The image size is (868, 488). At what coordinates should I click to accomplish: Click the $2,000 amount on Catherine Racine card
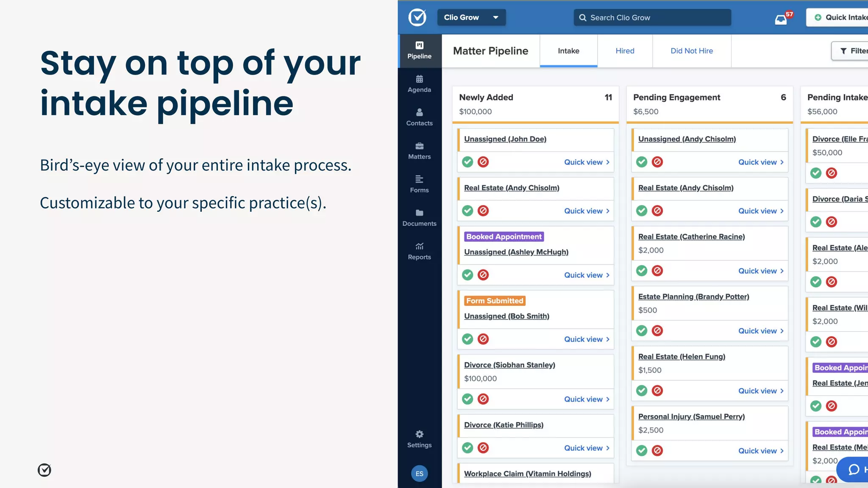point(651,250)
